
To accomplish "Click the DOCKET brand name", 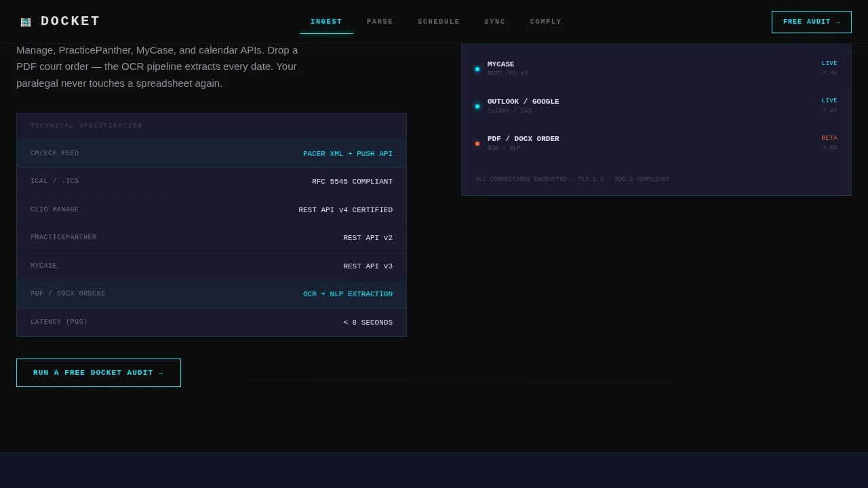I will point(71,22).
